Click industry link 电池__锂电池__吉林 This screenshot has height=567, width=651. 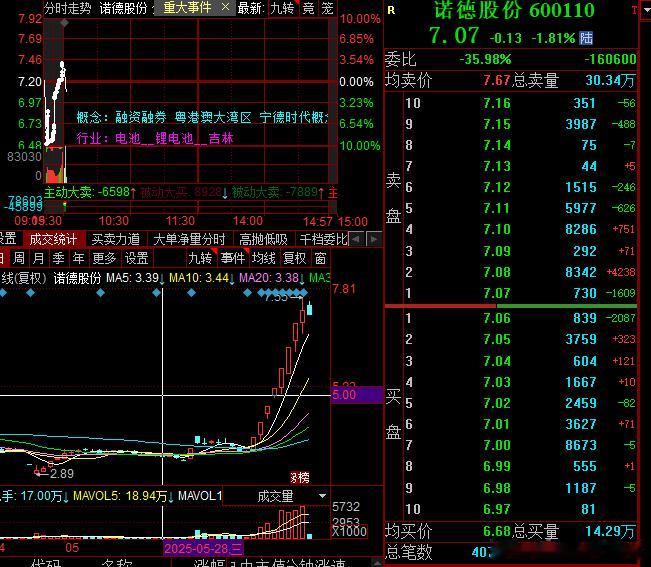coord(174,138)
